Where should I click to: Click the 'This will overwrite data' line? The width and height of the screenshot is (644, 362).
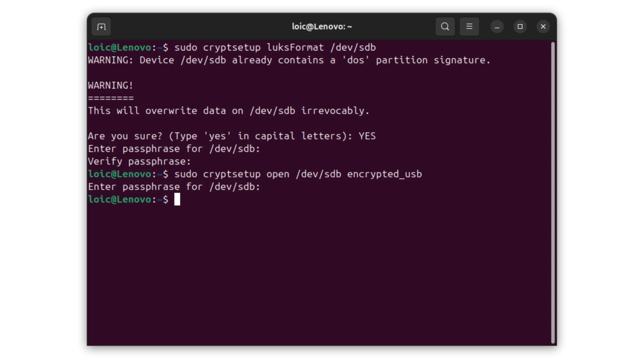(x=228, y=111)
